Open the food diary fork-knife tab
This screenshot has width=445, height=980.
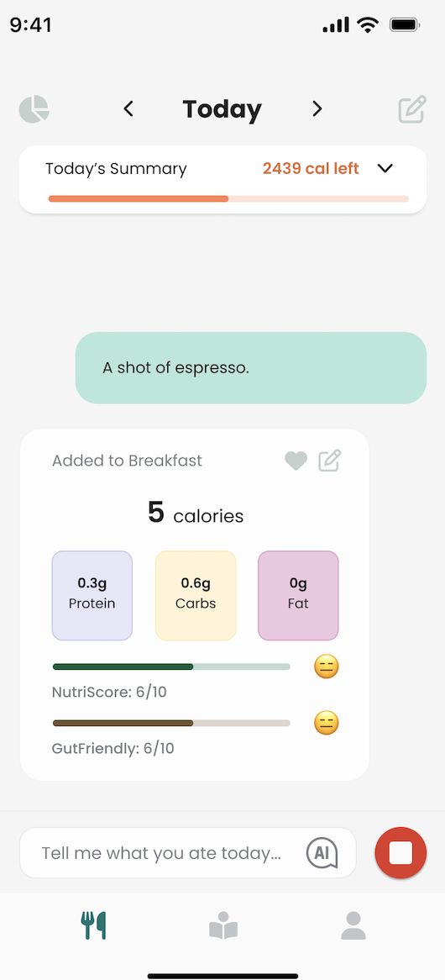(94, 925)
